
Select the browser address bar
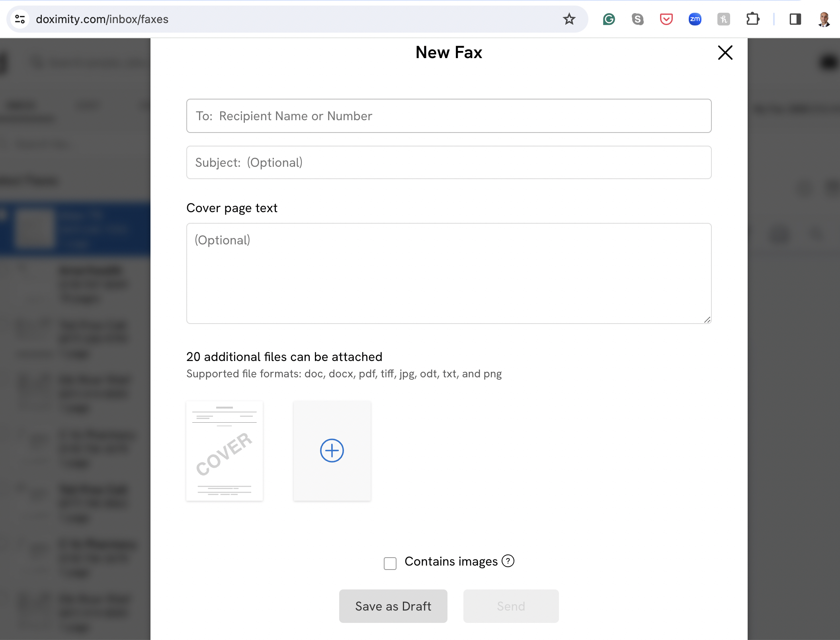pyautogui.click(x=279, y=19)
